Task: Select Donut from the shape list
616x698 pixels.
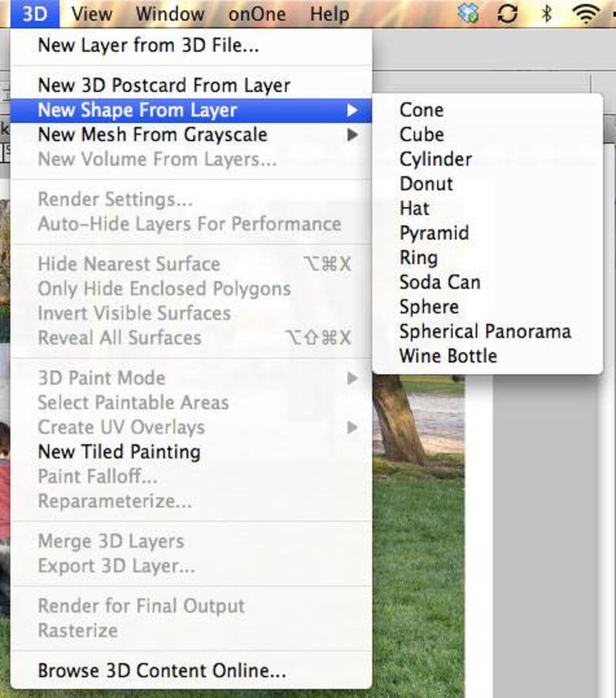Action: pos(426,184)
